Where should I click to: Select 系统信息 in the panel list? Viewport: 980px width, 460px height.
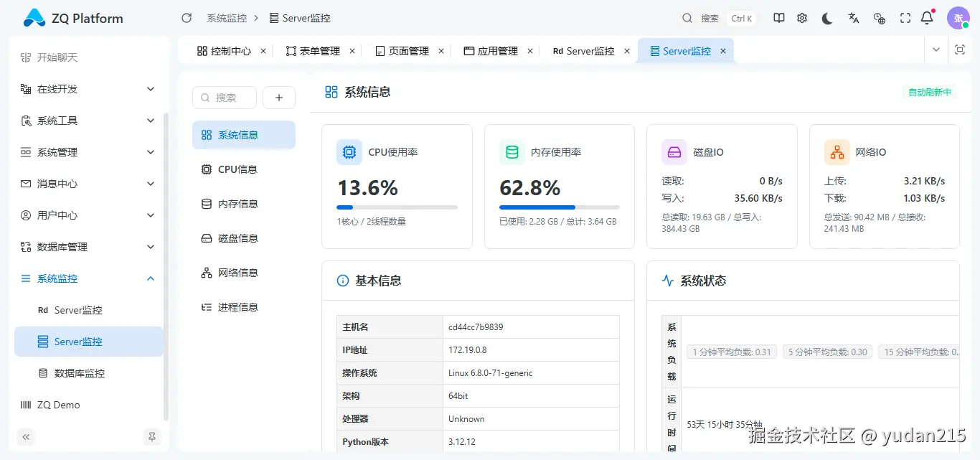click(244, 135)
